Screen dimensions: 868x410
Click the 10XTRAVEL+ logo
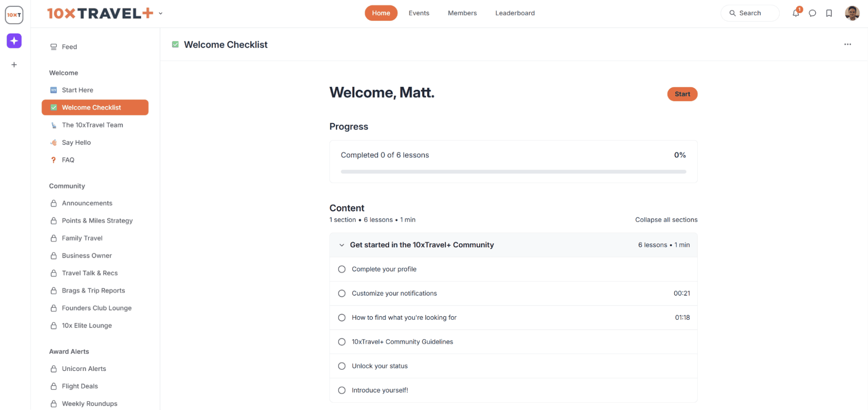tap(100, 13)
